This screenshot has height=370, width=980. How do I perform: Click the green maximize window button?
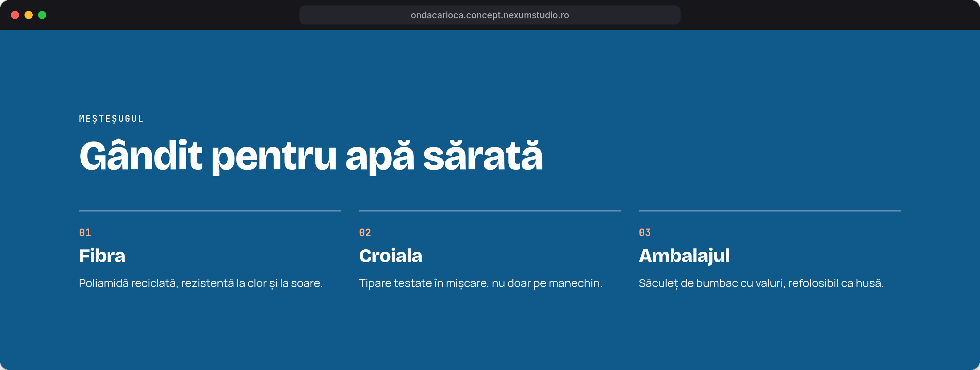42,15
